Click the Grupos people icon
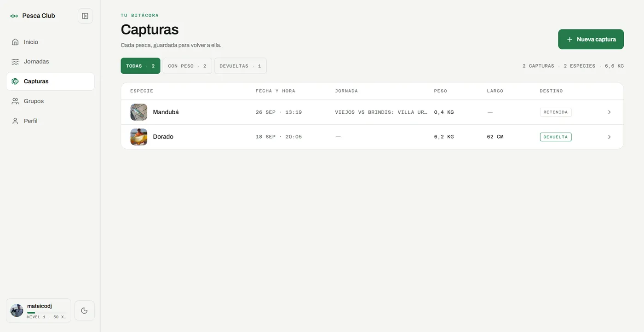The height and width of the screenshot is (332, 644). coord(15,101)
